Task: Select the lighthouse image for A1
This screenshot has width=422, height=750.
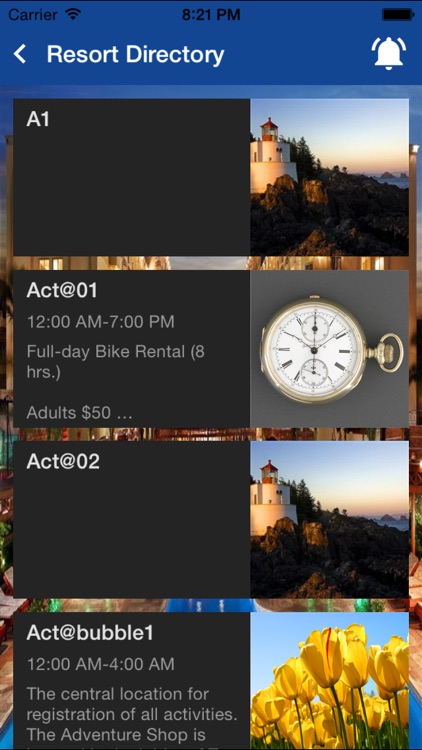Action: click(329, 177)
